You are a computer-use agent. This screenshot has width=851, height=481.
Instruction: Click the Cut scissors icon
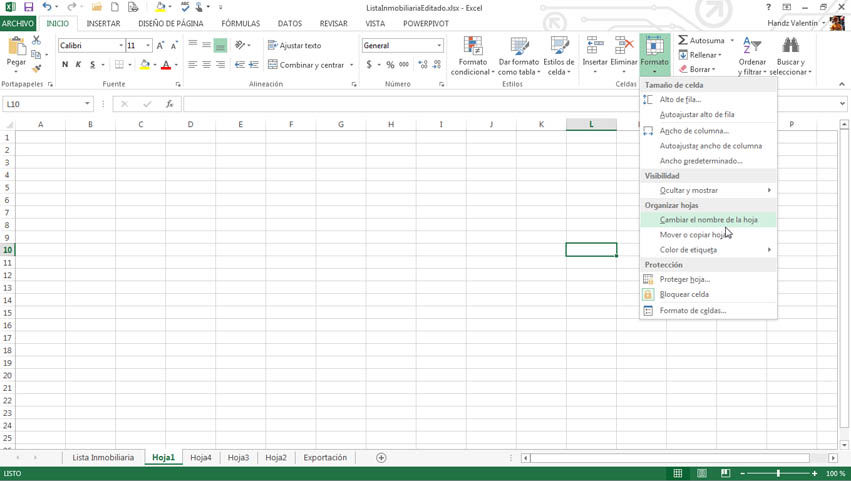37,41
